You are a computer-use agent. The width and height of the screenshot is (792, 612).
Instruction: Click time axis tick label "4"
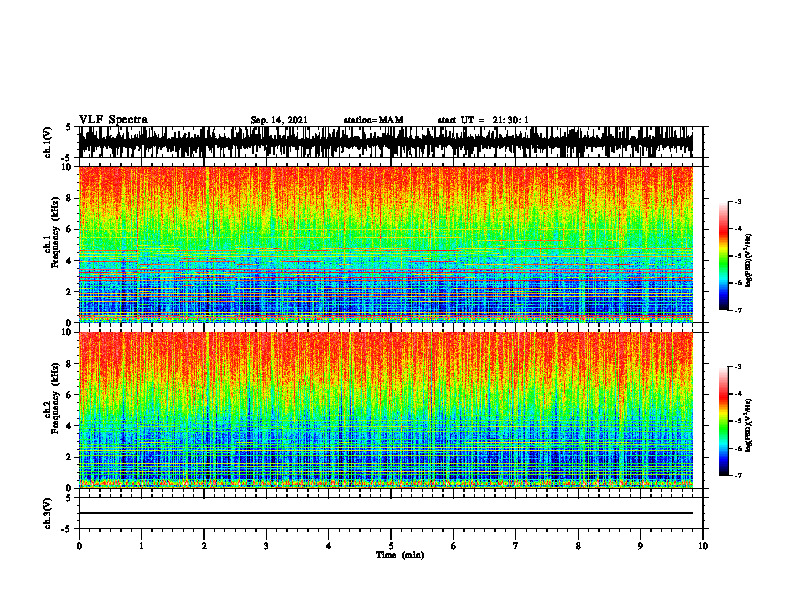click(x=329, y=546)
